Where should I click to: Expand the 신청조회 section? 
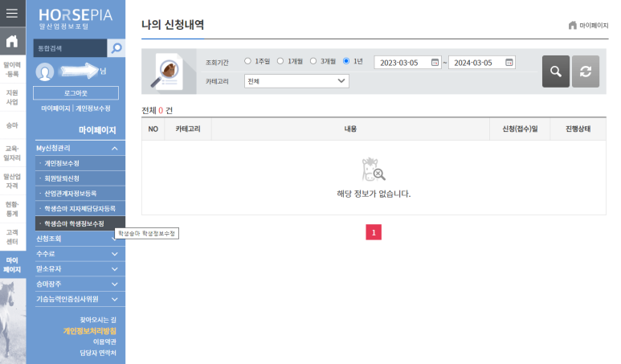point(80,239)
